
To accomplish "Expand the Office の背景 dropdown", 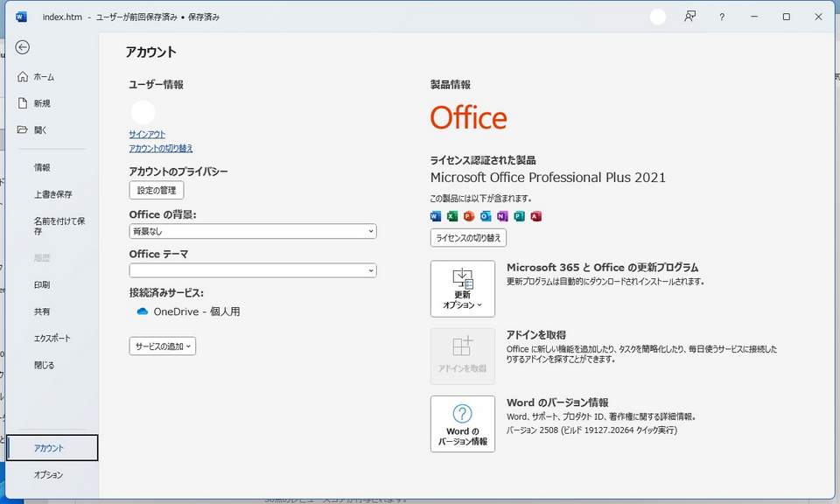I will (252, 231).
